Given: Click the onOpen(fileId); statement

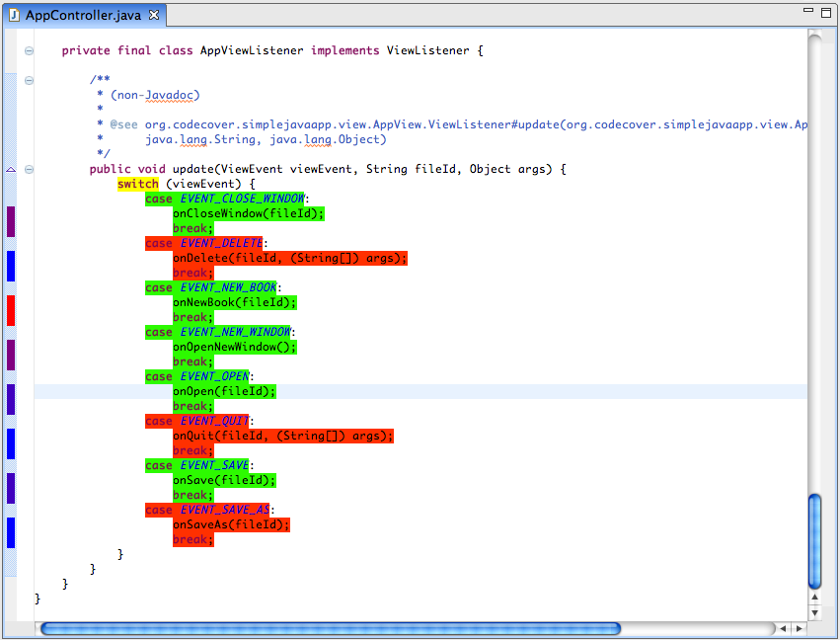Looking at the screenshot, I should pyautogui.click(x=224, y=392).
